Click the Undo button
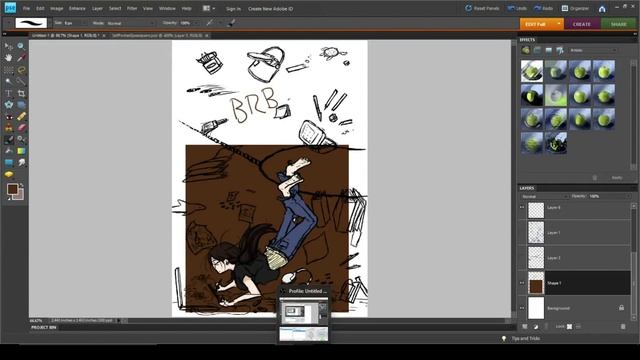The image size is (640, 360). click(517, 8)
